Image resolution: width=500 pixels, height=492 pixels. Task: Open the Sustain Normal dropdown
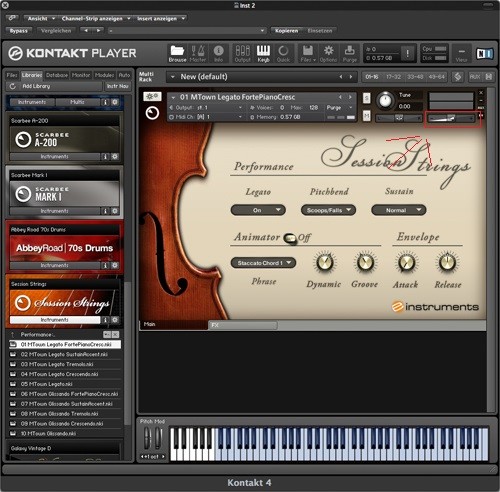coord(399,210)
